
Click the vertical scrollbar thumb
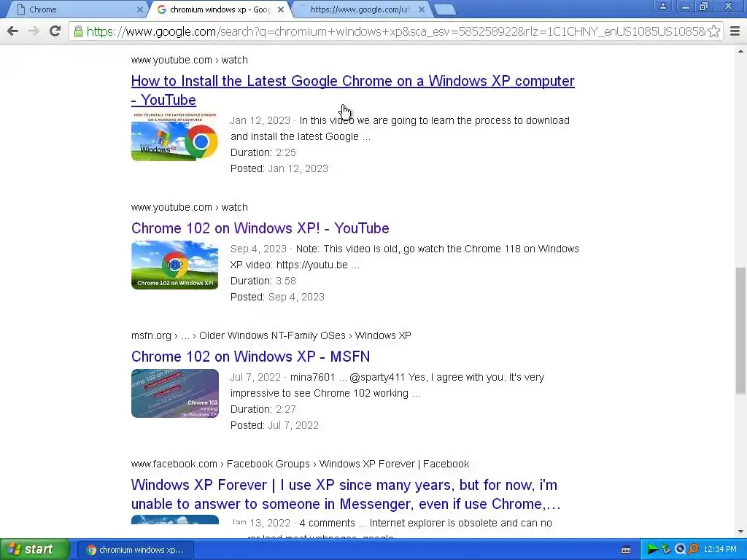pos(740,330)
